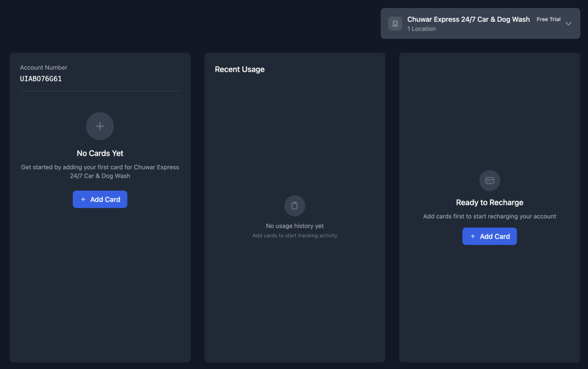Click the Account Number label
The height and width of the screenshot is (369, 588).
[44, 67]
